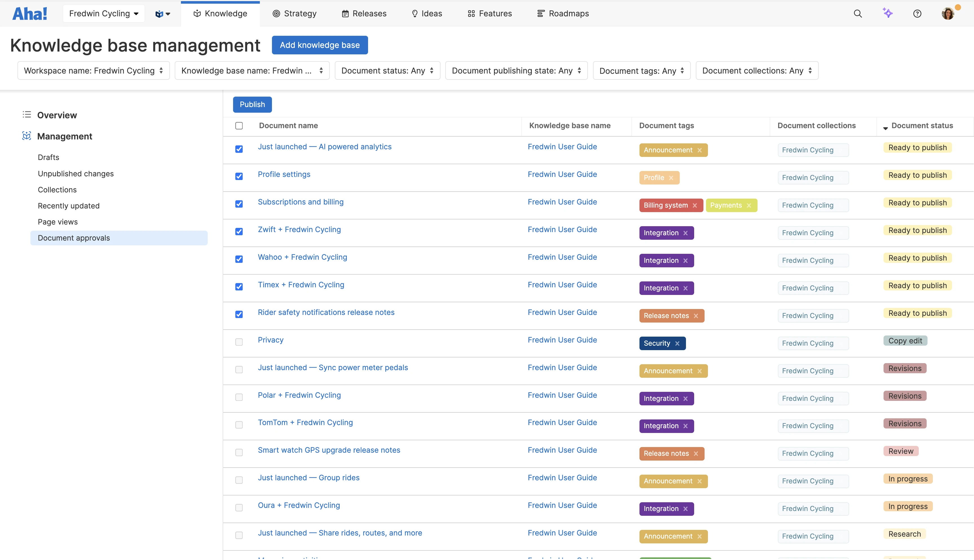Sort by the Document status column header
This screenshot has width=974, height=560.
click(922, 126)
